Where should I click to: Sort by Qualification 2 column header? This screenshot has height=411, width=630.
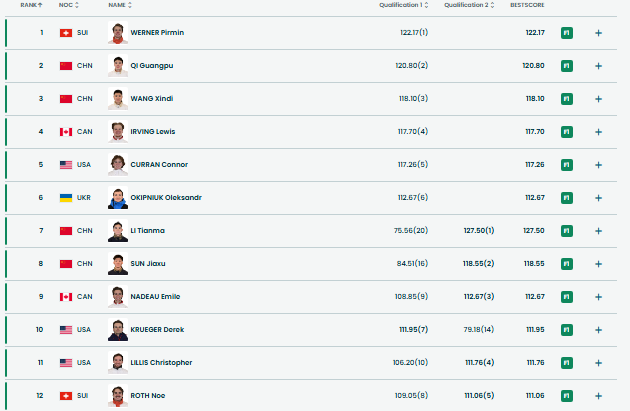click(469, 5)
